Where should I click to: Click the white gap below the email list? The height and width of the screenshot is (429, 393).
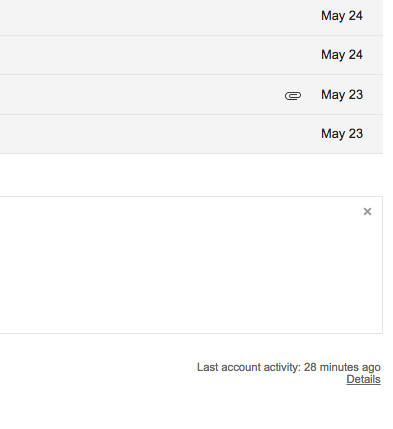[x=191, y=175]
